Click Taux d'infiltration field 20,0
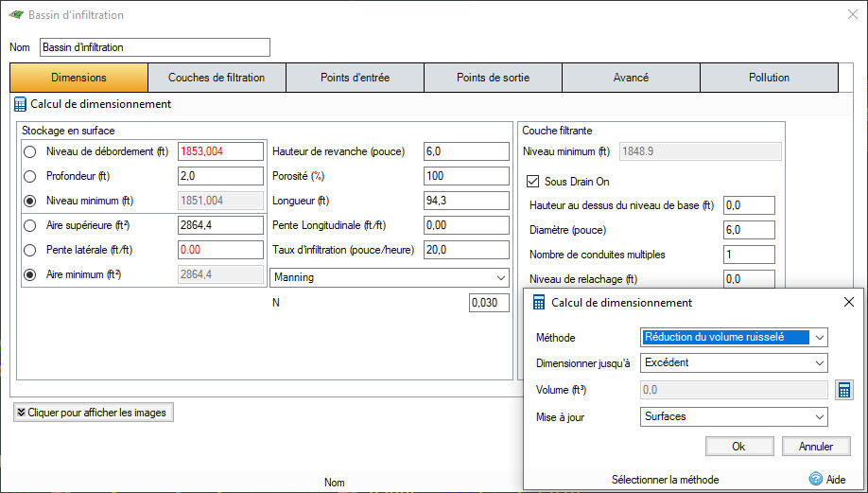The width and height of the screenshot is (868, 493). (466, 250)
